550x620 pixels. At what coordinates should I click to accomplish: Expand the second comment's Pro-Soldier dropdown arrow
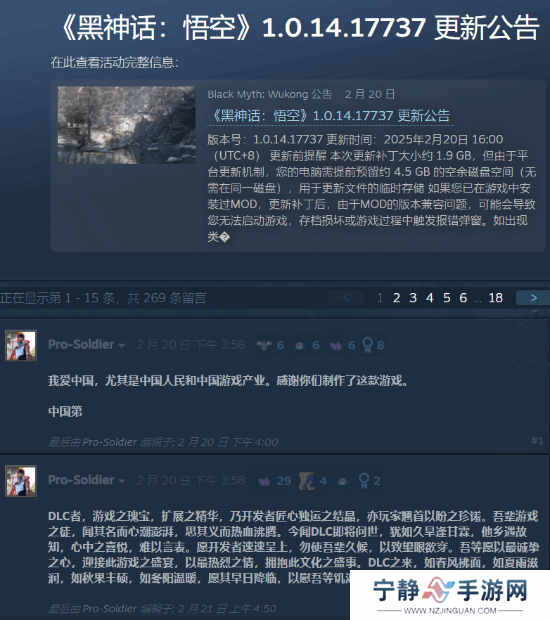click(122, 481)
